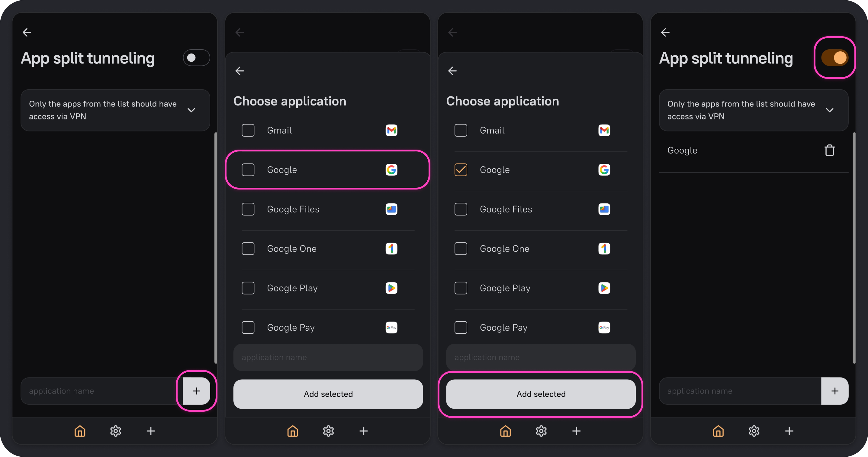Click the plus beside the first screen's application name field
The width and height of the screenshot is (868, 457).
196,391
